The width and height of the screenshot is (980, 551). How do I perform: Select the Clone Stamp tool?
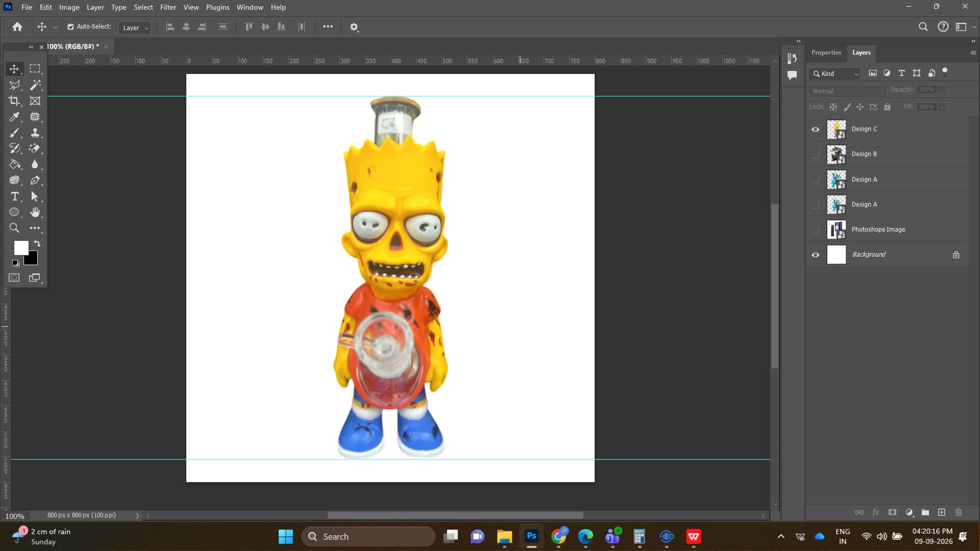(35, 133)
